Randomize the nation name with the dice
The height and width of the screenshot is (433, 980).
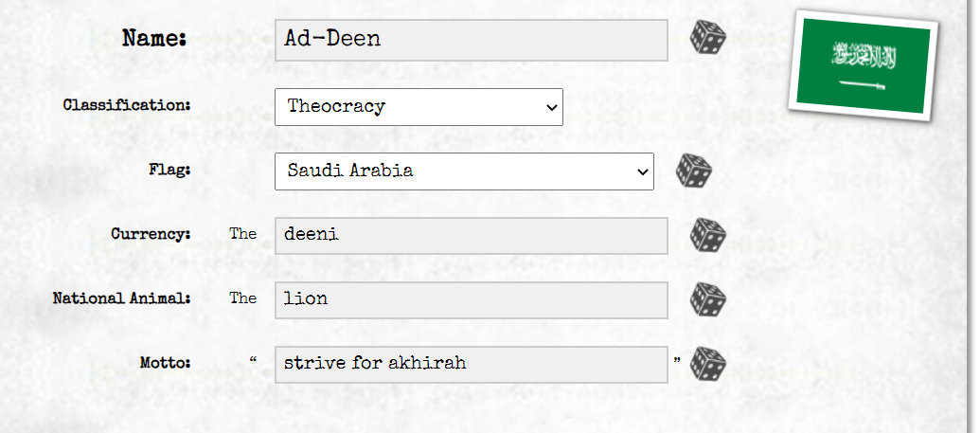click(708, 37)
